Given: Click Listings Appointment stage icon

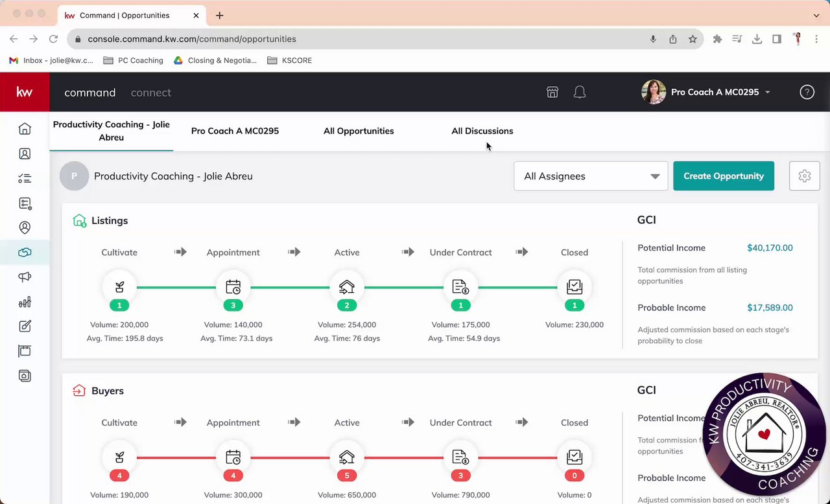Looking at the screenshot, I should (233, 287).
